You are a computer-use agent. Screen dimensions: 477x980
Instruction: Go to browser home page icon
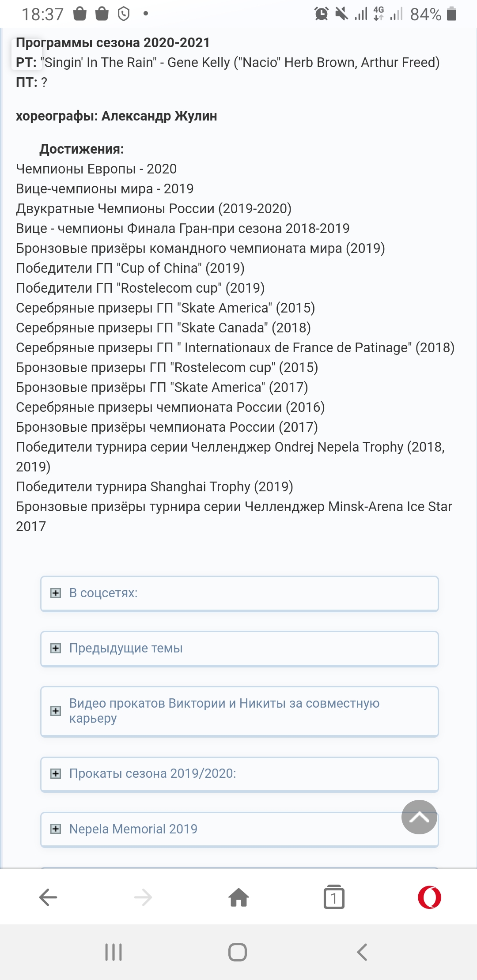pos(238,897)
